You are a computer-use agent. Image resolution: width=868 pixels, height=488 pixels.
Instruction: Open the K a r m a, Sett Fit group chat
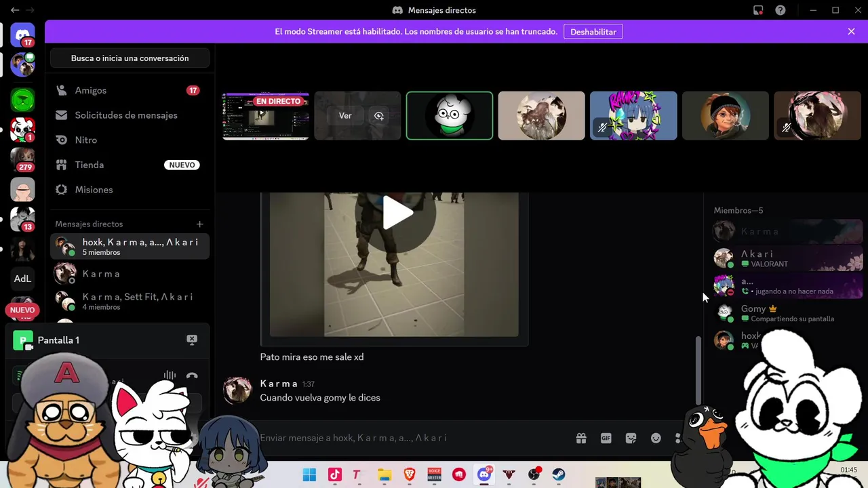tap(130, 302)
